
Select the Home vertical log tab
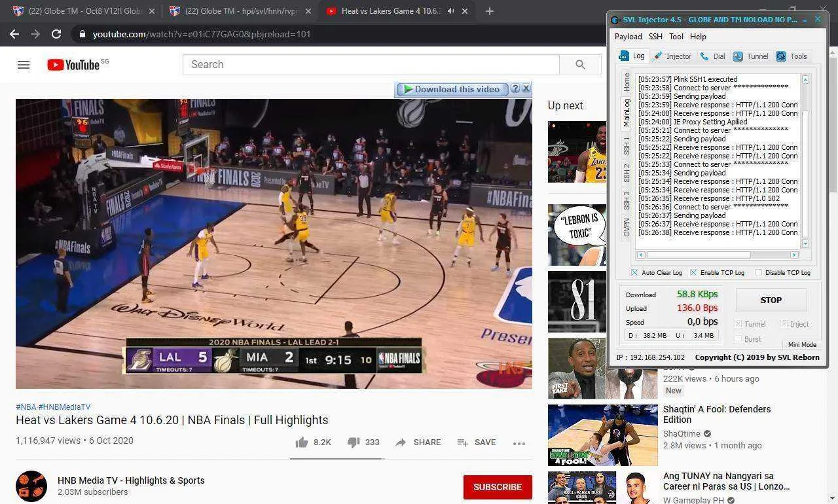pos(627,82)
